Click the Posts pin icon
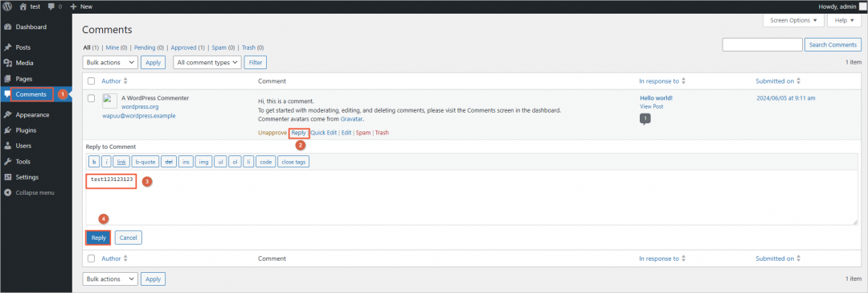This screenshot has width=868, height=293. 8,47
